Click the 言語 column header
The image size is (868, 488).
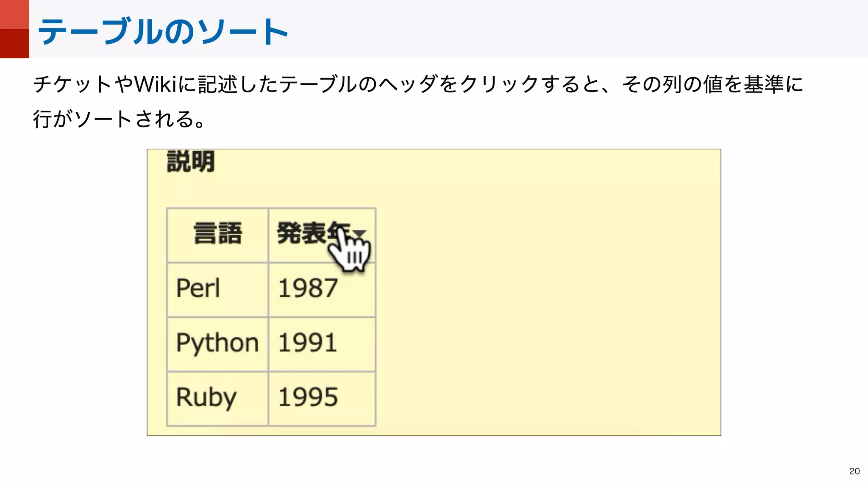pos(217,234)
